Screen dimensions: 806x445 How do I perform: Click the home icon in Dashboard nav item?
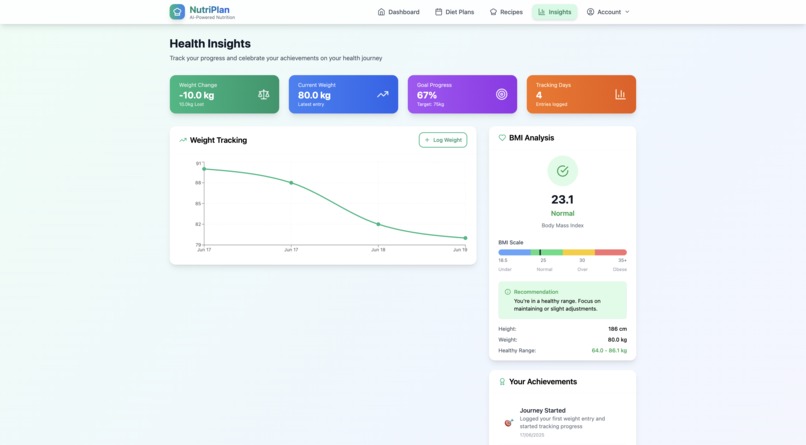tap(381, 12)
